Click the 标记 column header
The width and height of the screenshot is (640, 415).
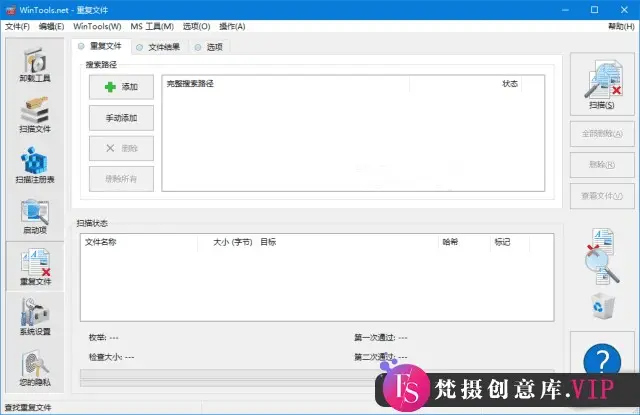[510, 242]
